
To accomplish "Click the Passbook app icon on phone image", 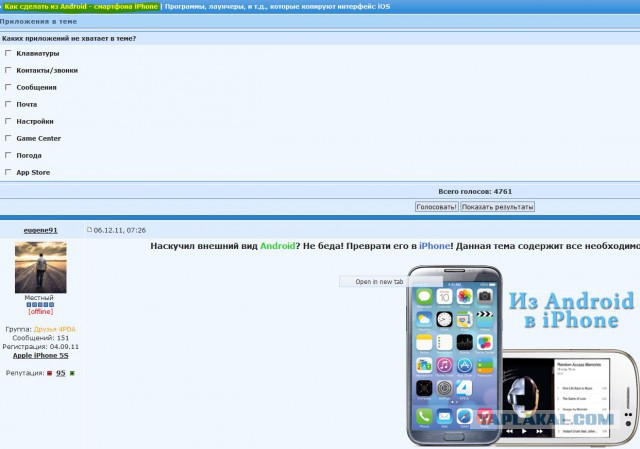I will pyautogui.click(x=484, y=365).
